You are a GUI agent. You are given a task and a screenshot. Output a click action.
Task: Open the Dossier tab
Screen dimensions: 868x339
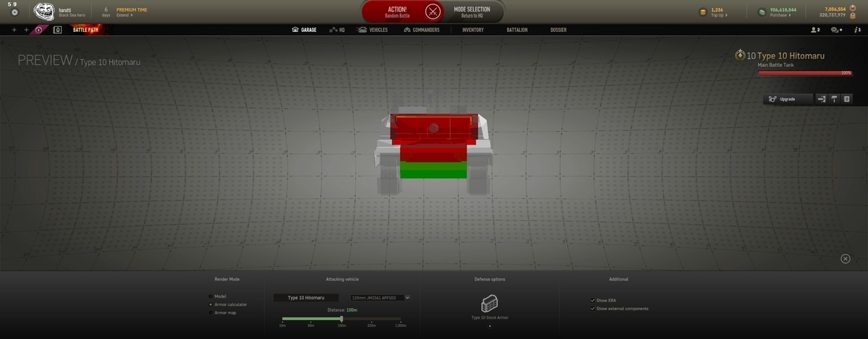(558, 30)
